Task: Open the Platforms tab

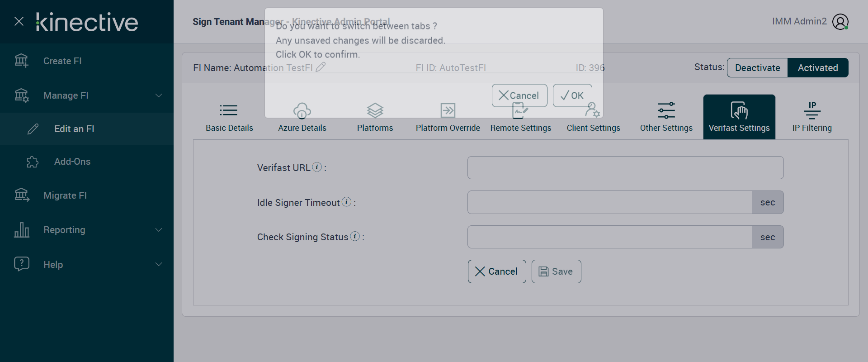Action: tap(375, 117)
